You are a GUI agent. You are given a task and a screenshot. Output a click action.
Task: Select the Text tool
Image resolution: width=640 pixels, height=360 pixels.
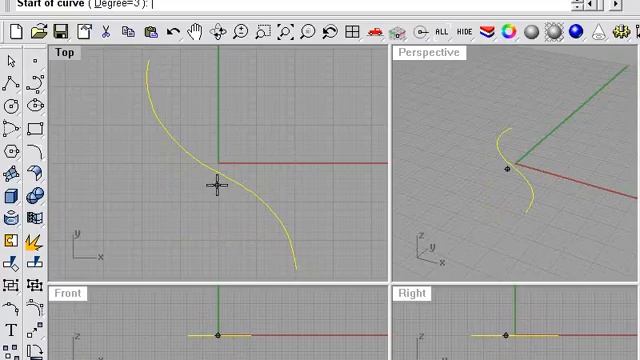pos(11,330)
